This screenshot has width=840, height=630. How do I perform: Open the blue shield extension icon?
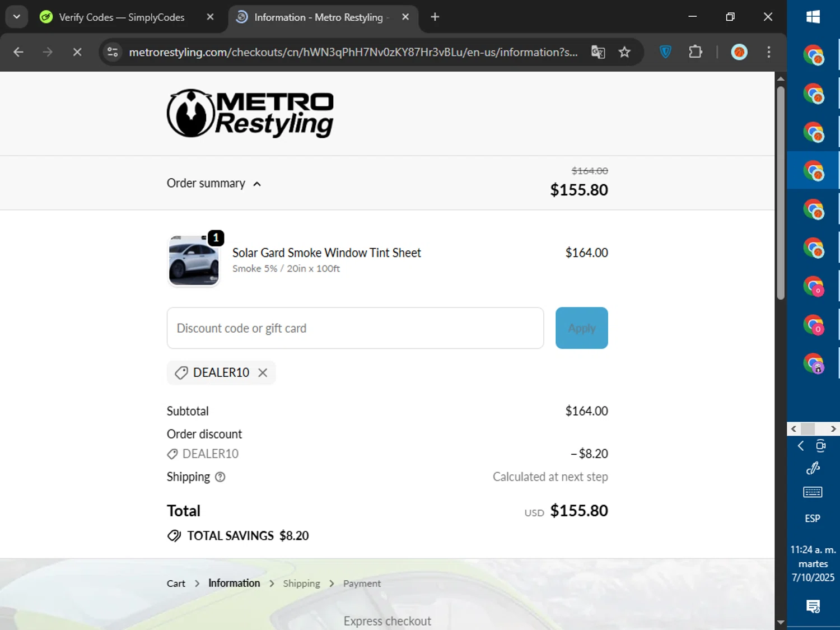pos(665,52)
